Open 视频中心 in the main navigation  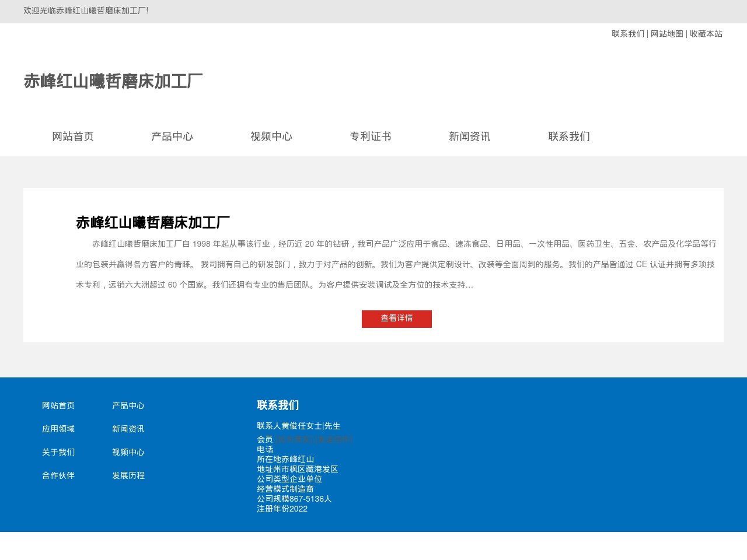[271, 136]
